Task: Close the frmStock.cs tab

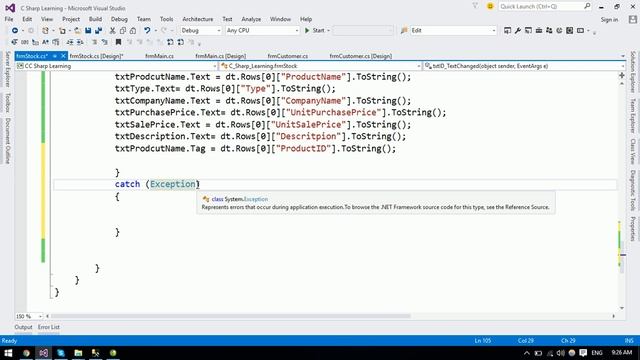Action: point(63,56)
